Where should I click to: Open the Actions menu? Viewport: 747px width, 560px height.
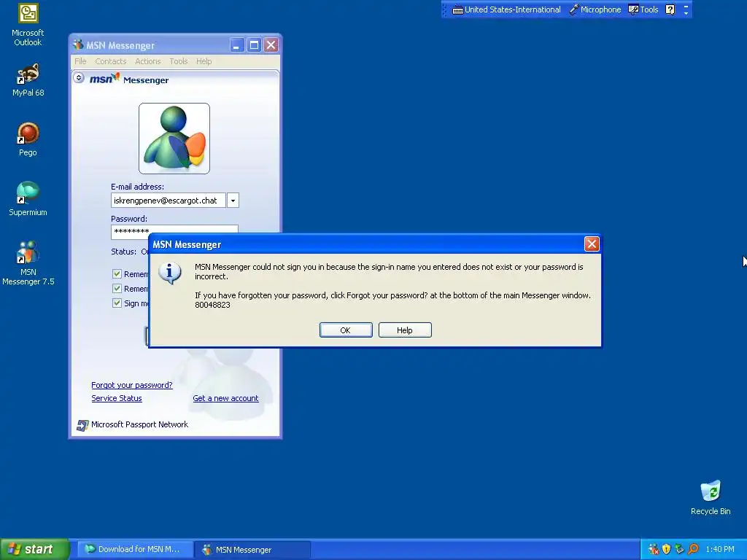147,61
